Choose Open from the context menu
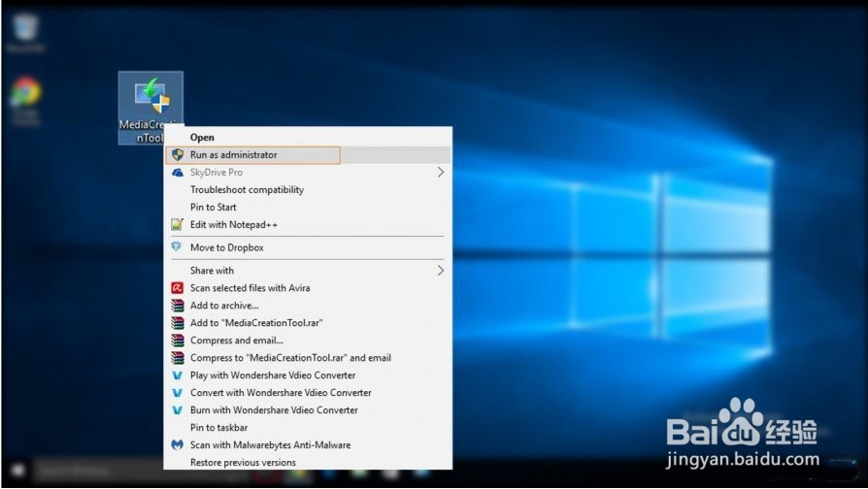868x489 pixels. pyautogui.click(x=308, y=137)
